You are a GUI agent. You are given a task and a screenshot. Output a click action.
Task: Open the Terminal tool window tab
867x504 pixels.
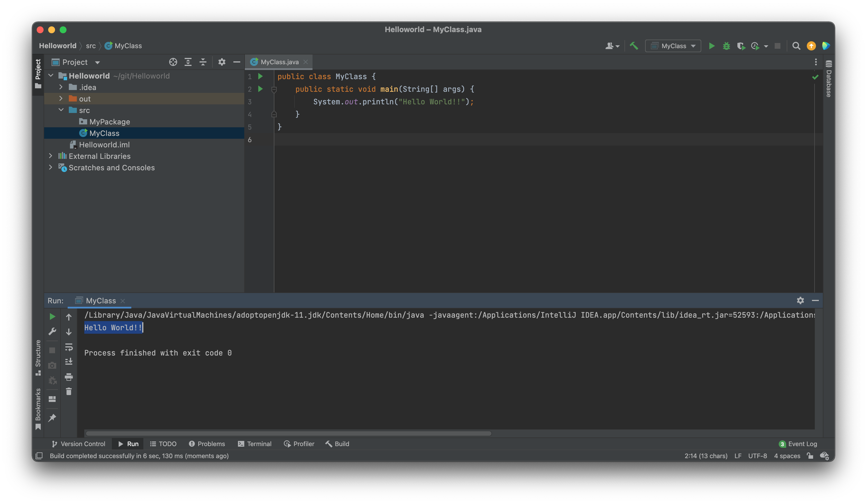[255, 444]
